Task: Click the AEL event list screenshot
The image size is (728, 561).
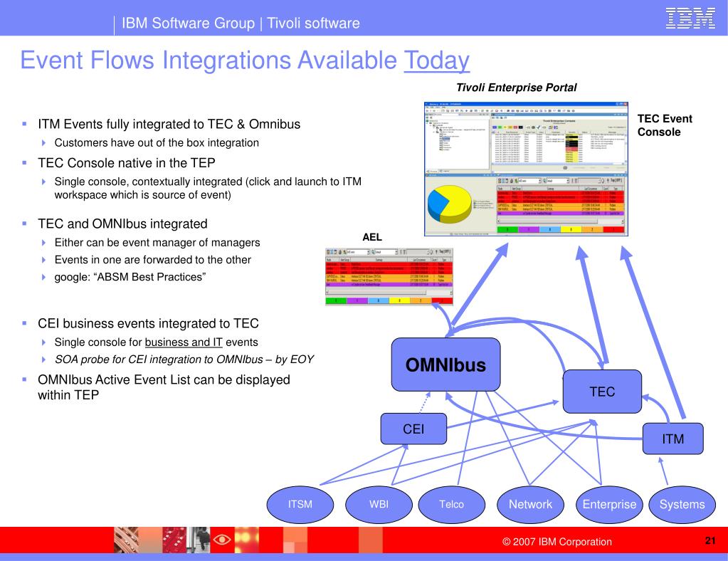Action: (x=389, y=276)
